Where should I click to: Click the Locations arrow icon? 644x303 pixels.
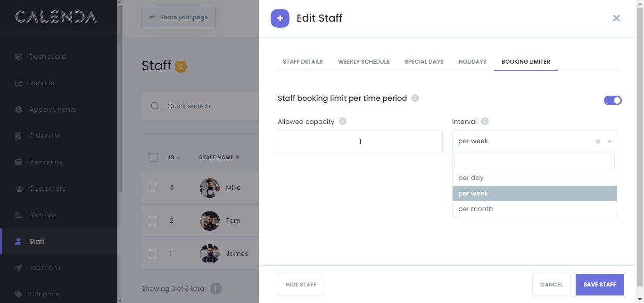tap(19, 268)
